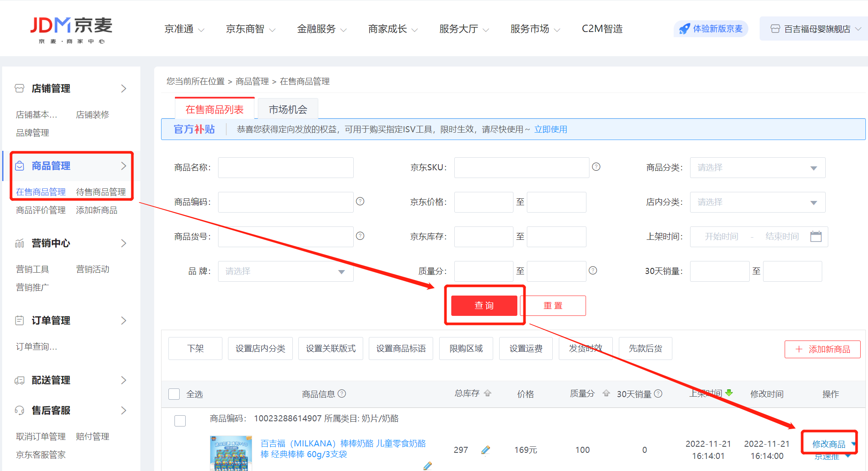Open calendar icon for 上架时间
This screenshot has width=868, height=471.
[816, 236]
